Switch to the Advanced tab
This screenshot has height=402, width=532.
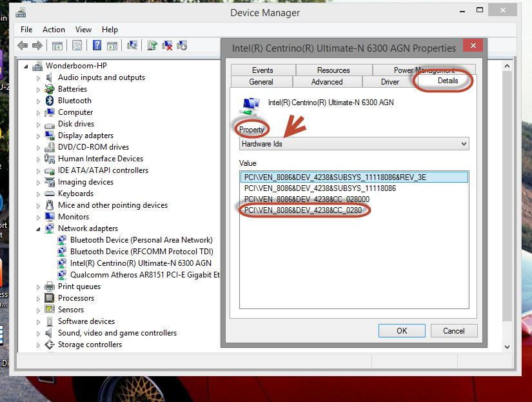point(327,82)
